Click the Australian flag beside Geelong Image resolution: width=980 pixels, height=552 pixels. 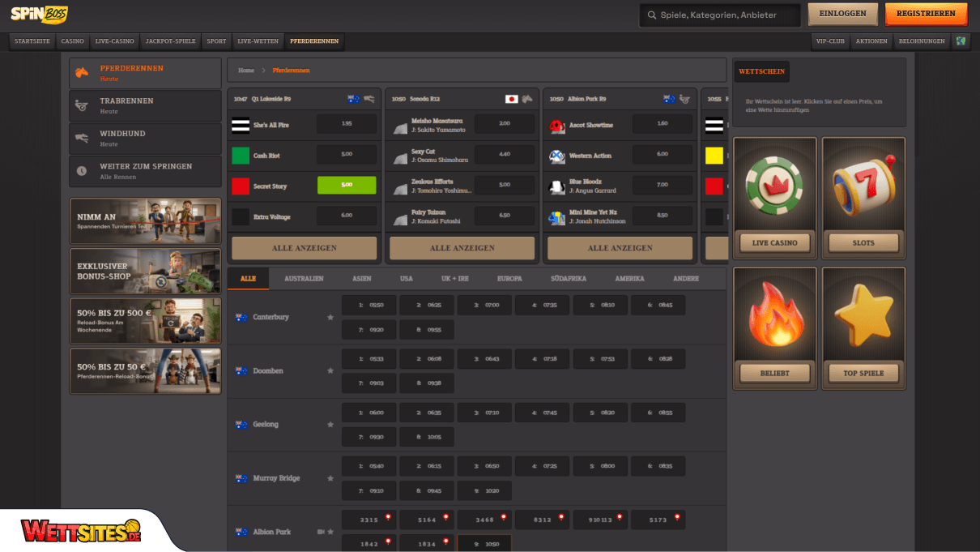(241, 424)
